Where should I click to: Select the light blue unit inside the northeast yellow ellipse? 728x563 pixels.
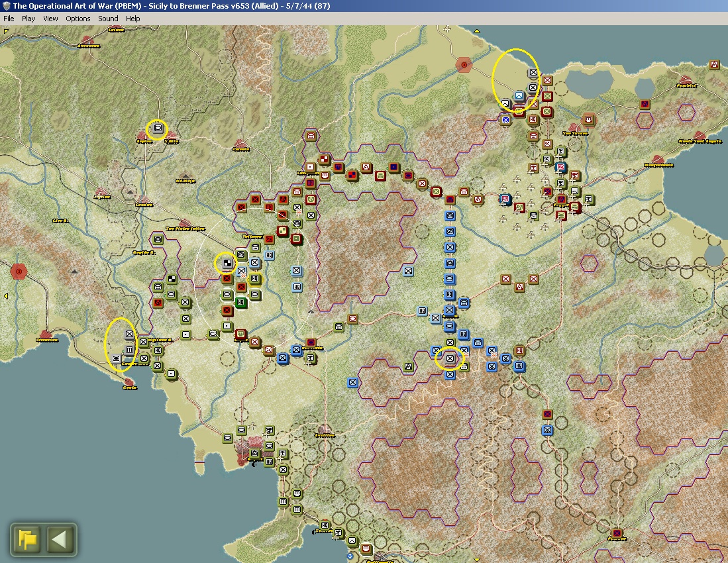click(519, 96)
